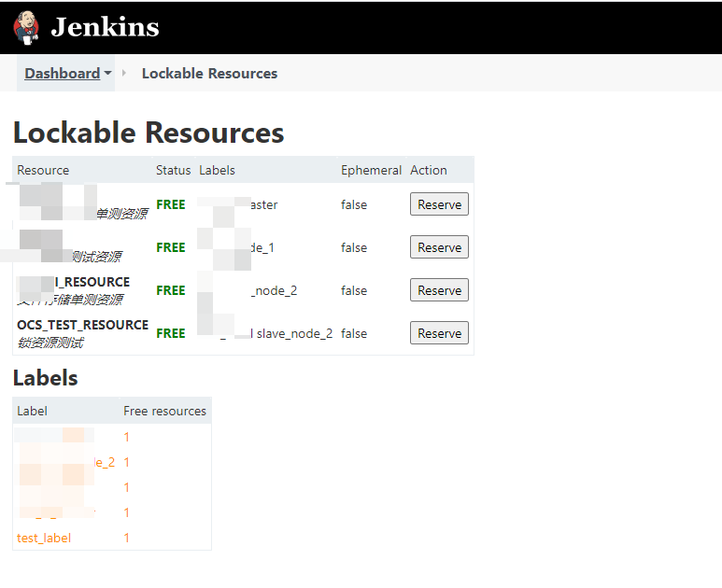This screenshot has width=722, height=588.
Task: Click the 'Label' column header in Labels table
Action: 32,411
